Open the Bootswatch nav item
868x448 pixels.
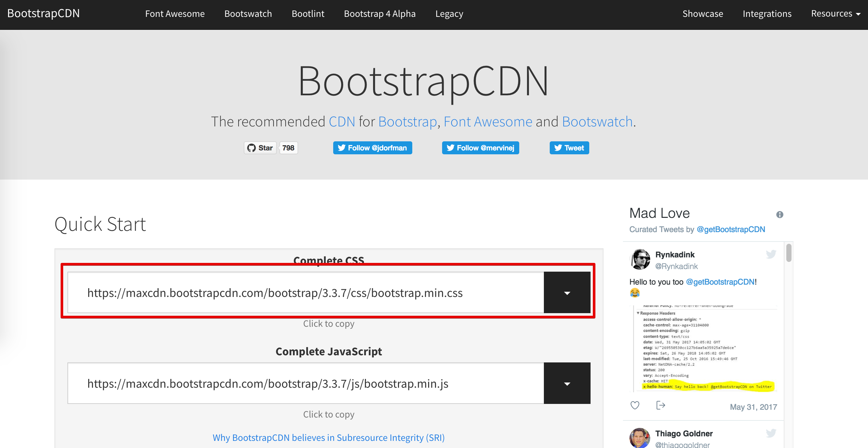click(248, 14)
